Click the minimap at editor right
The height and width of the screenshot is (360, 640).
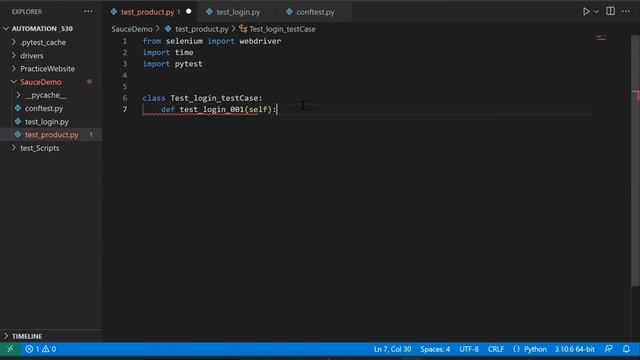click(601, 38)
